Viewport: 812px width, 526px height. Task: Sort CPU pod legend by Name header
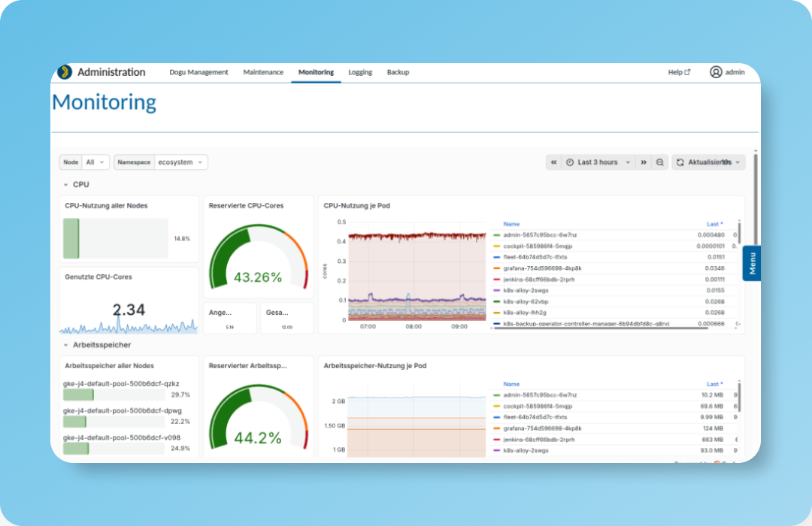[x=511, y=224]
